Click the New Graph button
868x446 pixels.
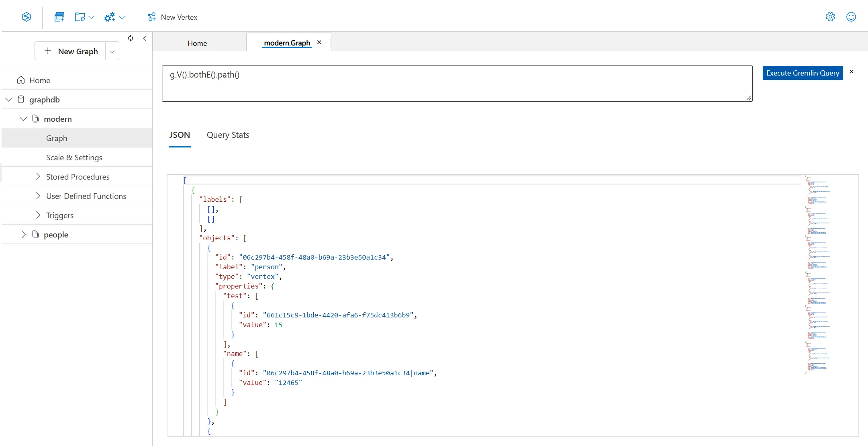70,51
